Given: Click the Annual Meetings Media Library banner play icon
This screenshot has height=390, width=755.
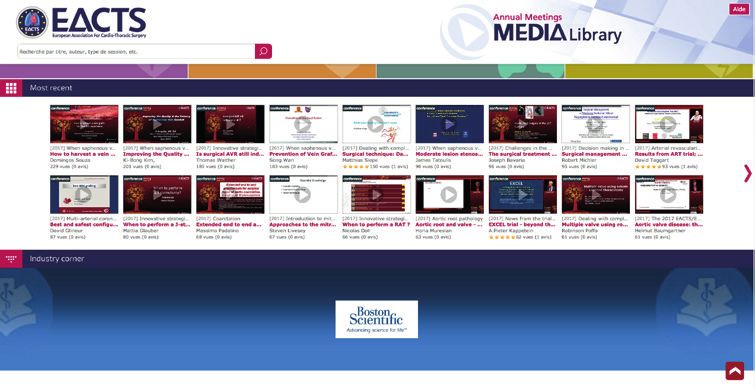Looking at the screenshot, I should click(465, 32).
